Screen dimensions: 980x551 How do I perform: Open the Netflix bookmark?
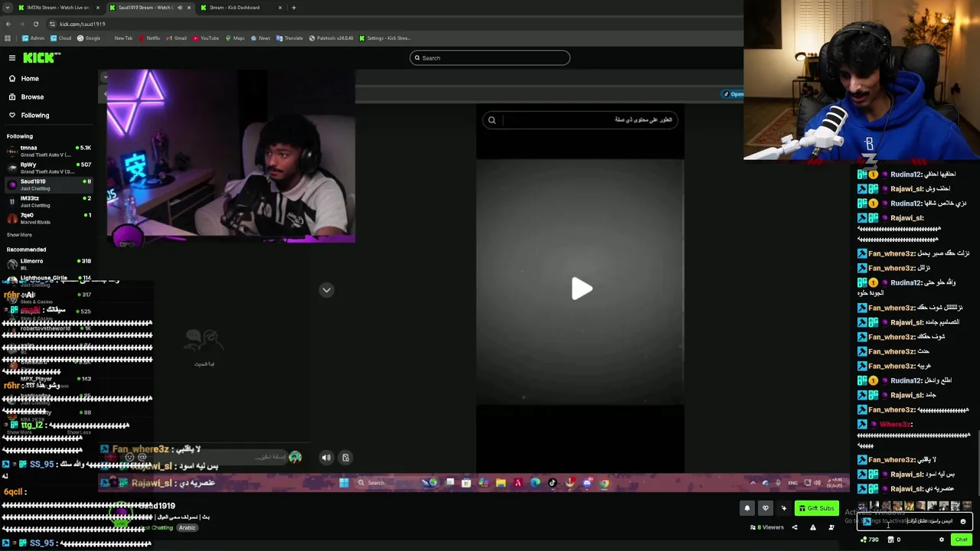[x=149, y=38]
